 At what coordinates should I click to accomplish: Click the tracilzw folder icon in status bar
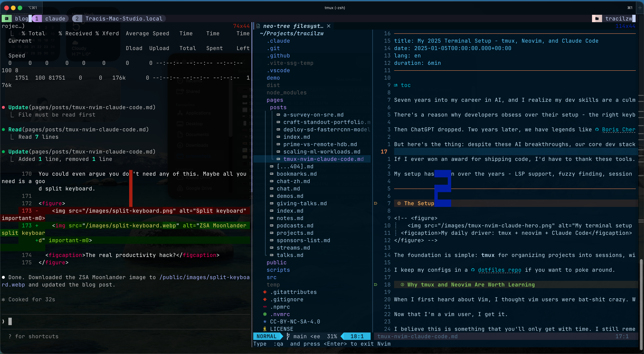coord(597,18)
